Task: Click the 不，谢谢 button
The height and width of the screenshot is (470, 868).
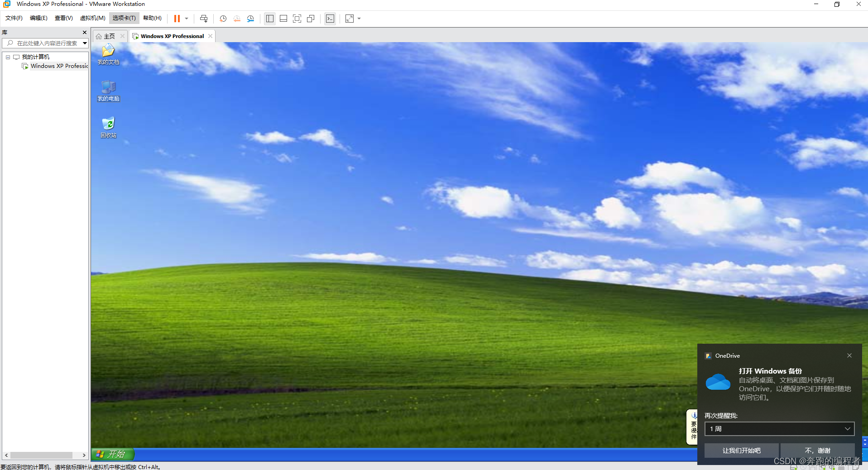Action: [x=817, y=451]
